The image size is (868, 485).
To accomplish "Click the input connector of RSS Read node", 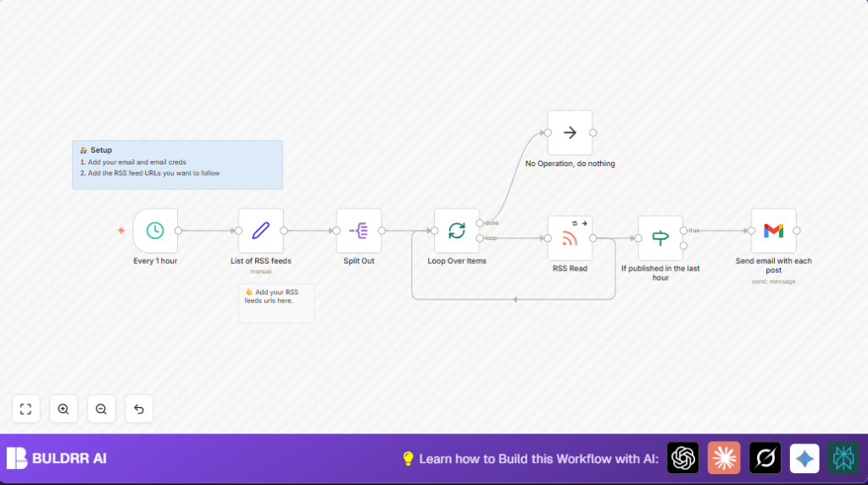I will click(548, 238).
